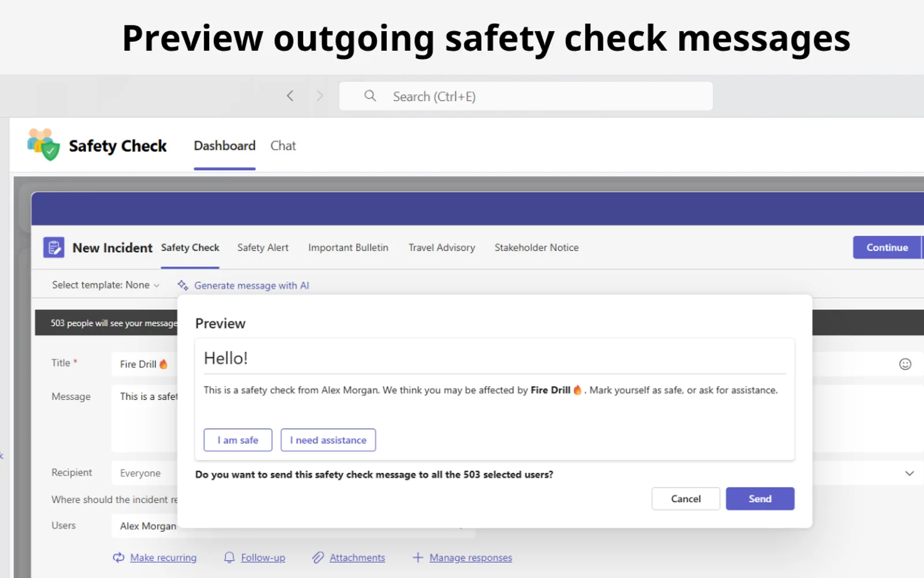Click the I need assistance button
Screen dimensions: 924x578
[328, 440]
